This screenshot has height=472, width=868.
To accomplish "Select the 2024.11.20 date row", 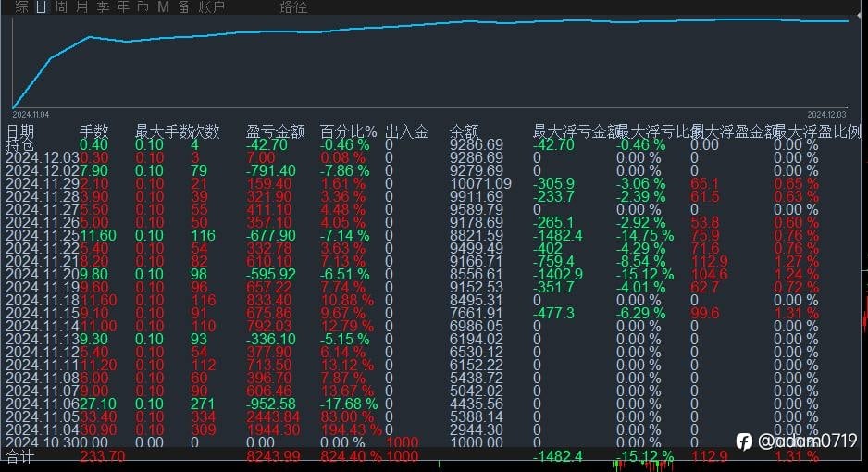I will click(43, 275).
